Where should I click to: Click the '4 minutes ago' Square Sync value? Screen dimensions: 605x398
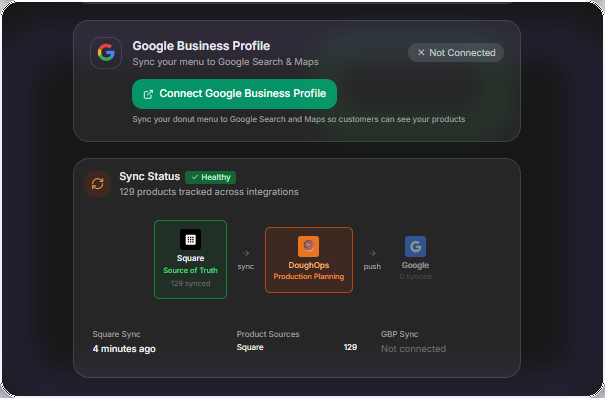124,349
